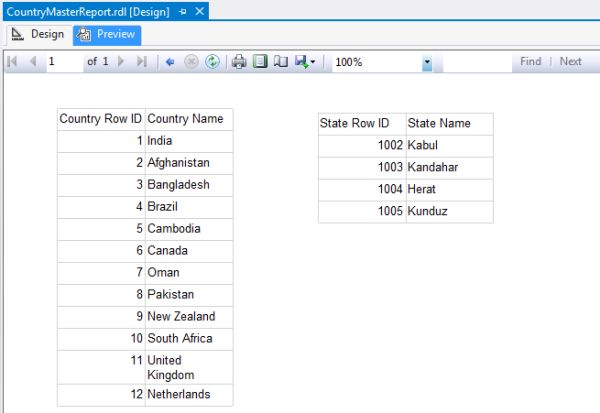This screenshot has width=600, height=413.
Task: Go to first page of report
Action: [x=12, y=61]
